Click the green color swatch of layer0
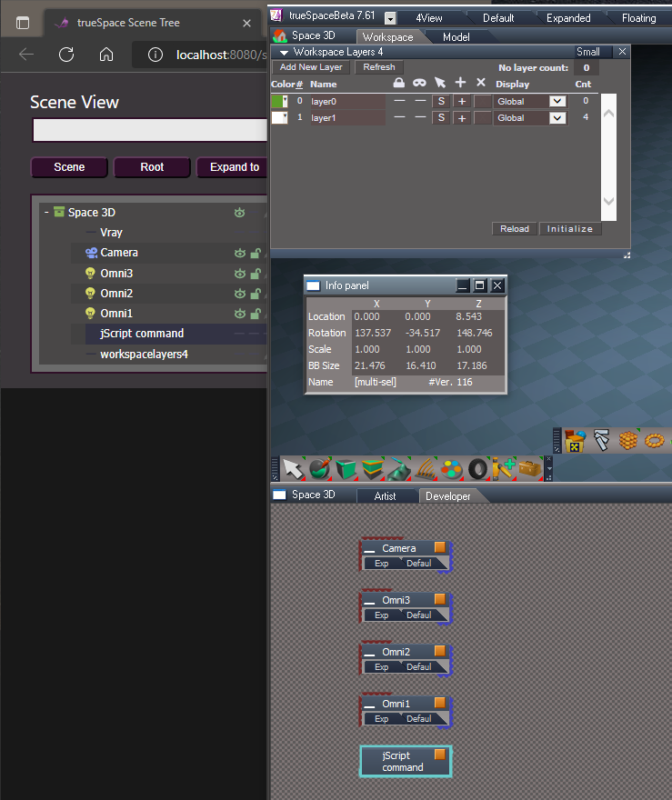The image size is (672, 800). click(279, 102)
